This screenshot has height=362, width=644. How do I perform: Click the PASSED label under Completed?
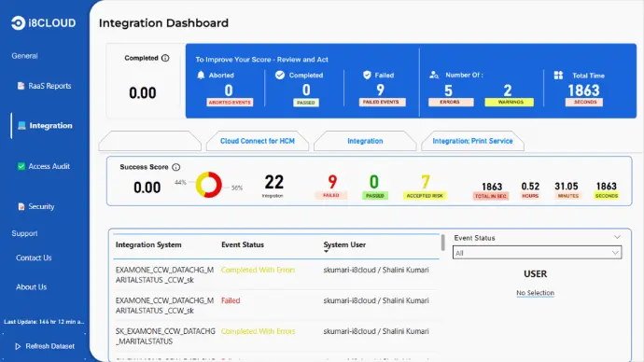point(306,103)
